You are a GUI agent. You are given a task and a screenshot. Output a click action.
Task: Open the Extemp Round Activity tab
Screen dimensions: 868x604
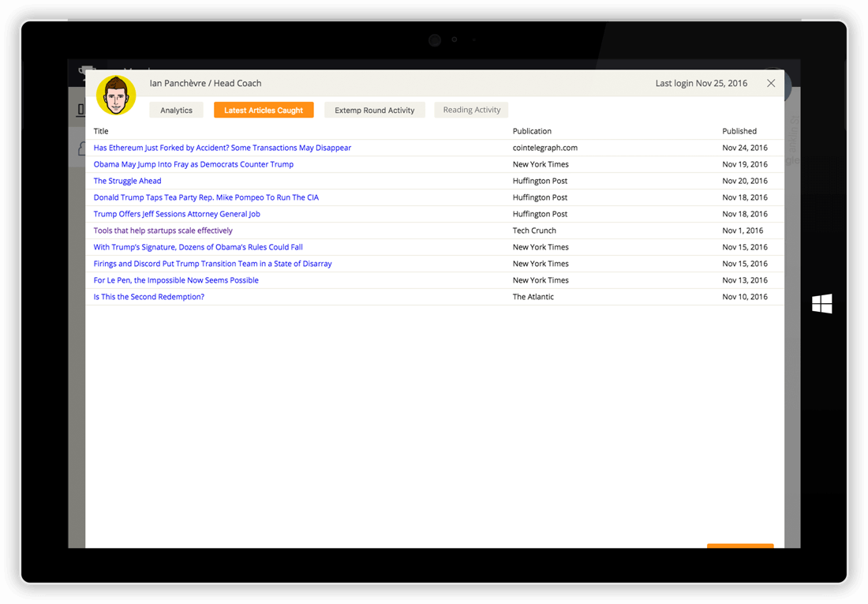pos(374,111)
